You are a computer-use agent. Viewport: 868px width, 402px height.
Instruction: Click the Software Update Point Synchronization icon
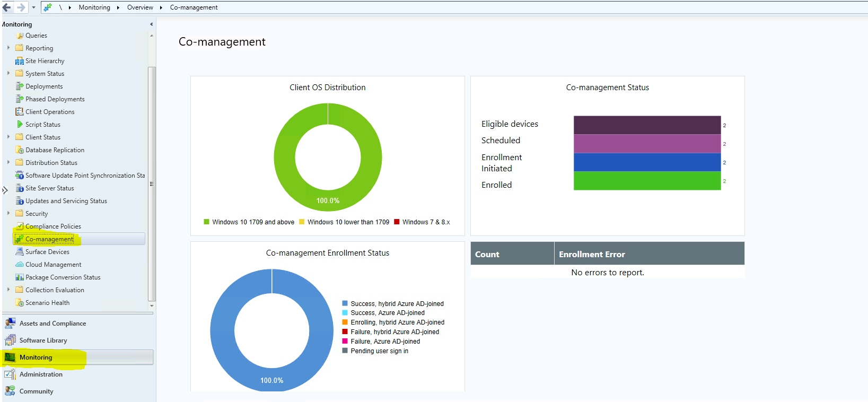20,176
